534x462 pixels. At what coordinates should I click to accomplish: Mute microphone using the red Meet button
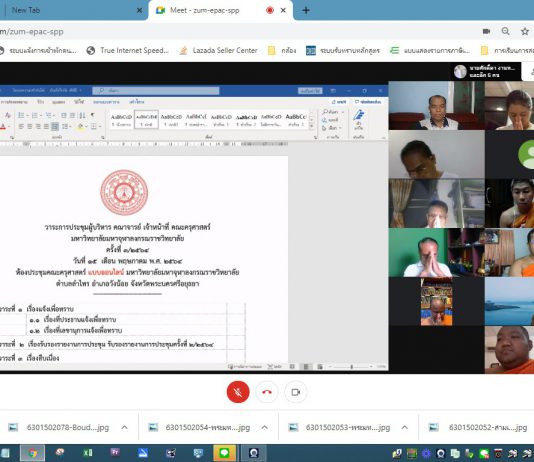point(238,392)
